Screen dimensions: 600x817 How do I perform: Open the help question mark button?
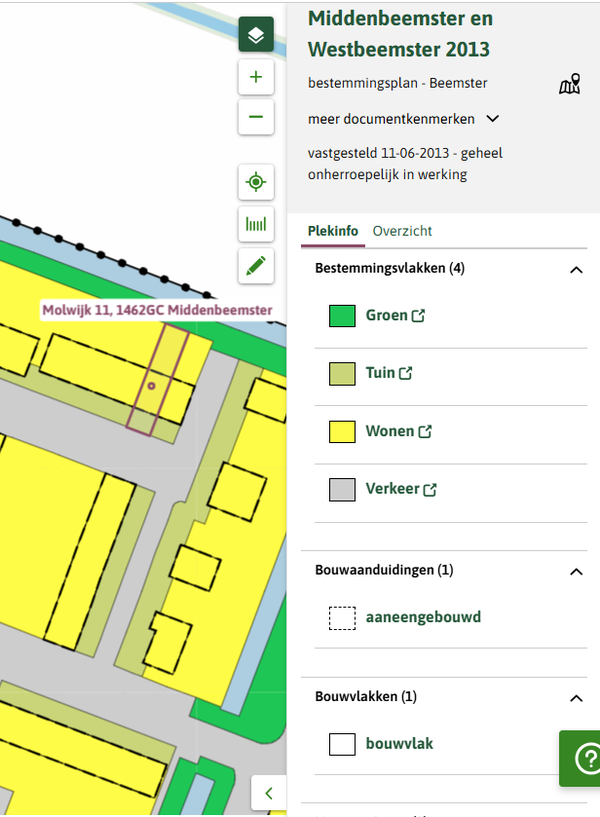coord(584,759)
